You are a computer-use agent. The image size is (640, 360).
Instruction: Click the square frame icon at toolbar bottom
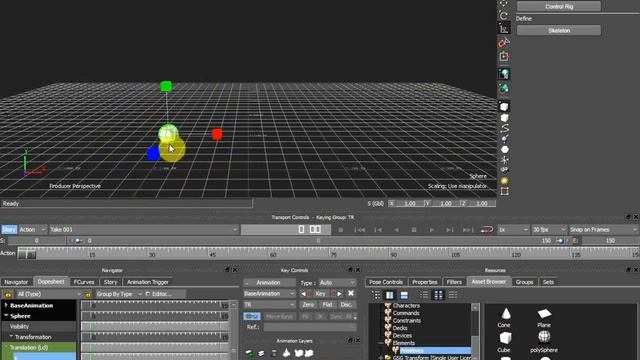tap(504, 191)
